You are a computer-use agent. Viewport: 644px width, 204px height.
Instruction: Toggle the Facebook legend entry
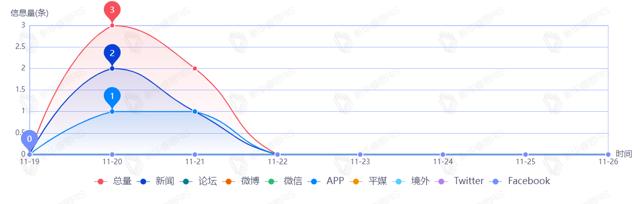(520, 181)
